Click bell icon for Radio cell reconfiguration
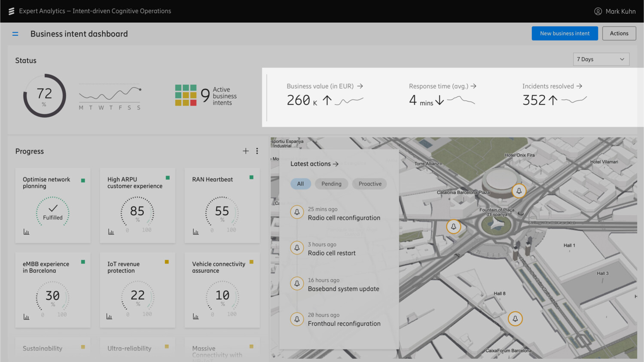The width and height of the screenshot is (644, 362). pyautogui.click(x=297, y=212)
